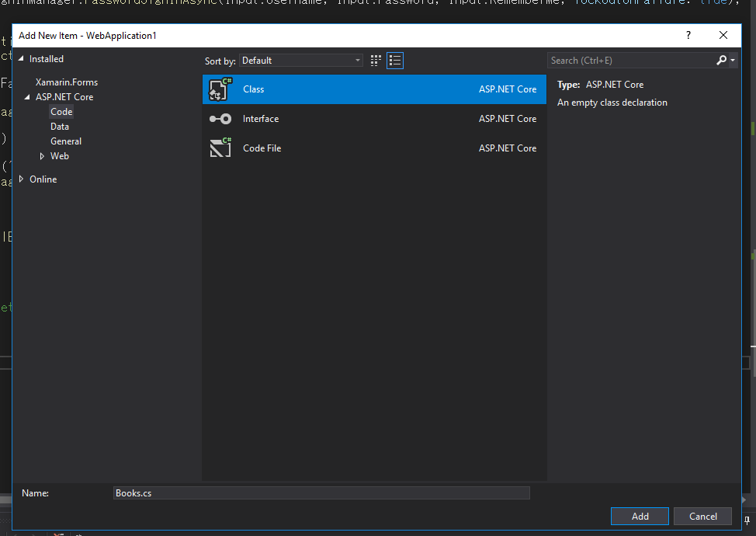Select the Online label in tree
The height and width of the screenshot is (536, 756).
43,179
